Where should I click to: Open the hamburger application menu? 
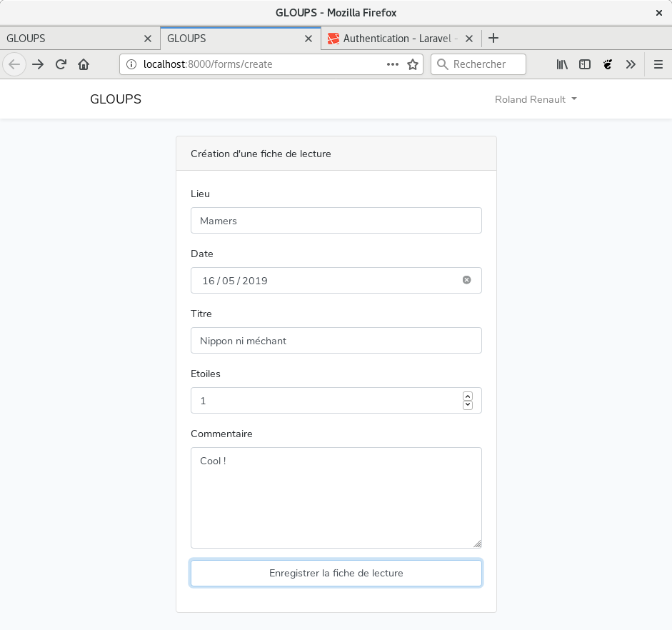point(658,64)
